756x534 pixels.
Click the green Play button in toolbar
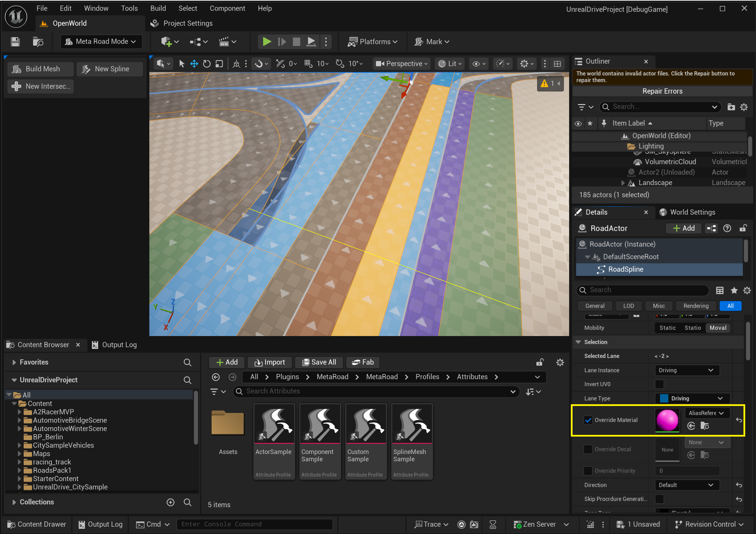click(x=267, y=42)
